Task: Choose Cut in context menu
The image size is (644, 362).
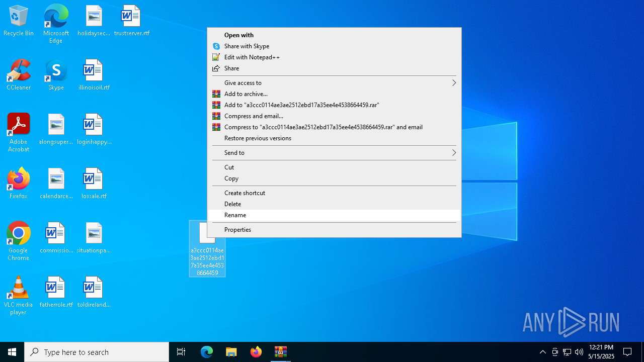Action: click(335, 167)
